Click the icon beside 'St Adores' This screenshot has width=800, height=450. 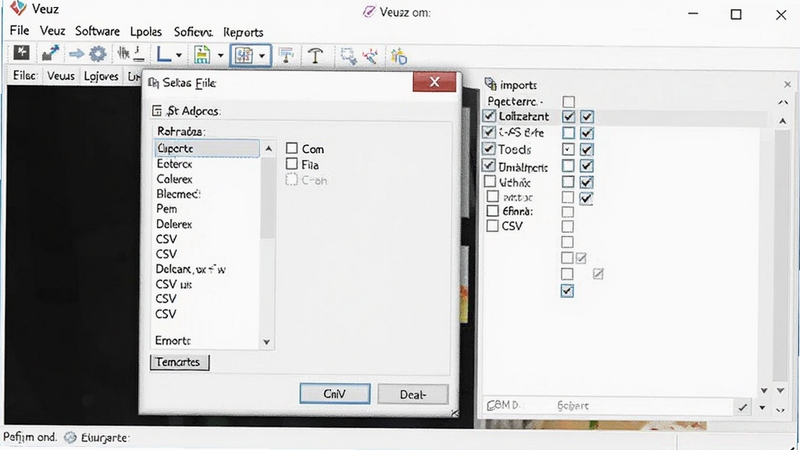point(157,111)
